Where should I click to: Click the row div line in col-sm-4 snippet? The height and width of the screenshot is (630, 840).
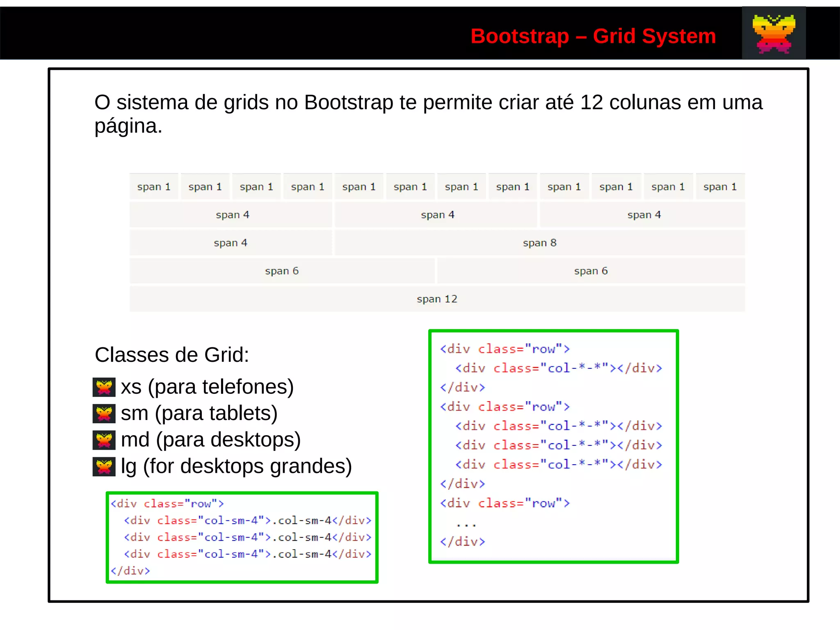pyautogui.click(x=167, y=504)
